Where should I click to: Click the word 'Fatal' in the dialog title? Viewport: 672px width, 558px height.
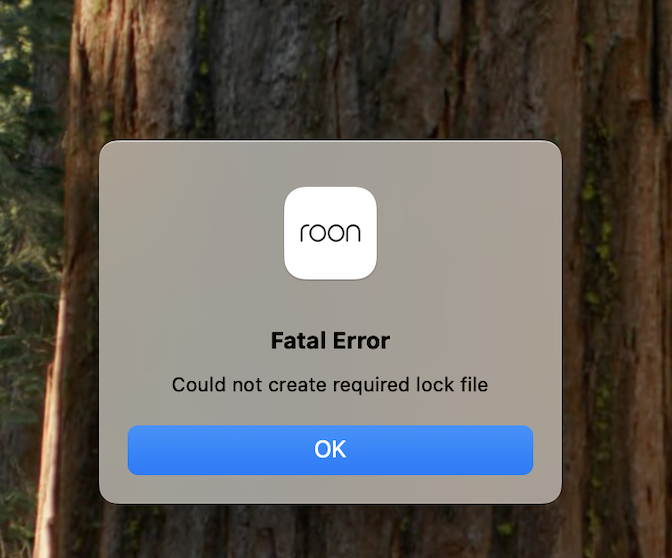[298, 341]
